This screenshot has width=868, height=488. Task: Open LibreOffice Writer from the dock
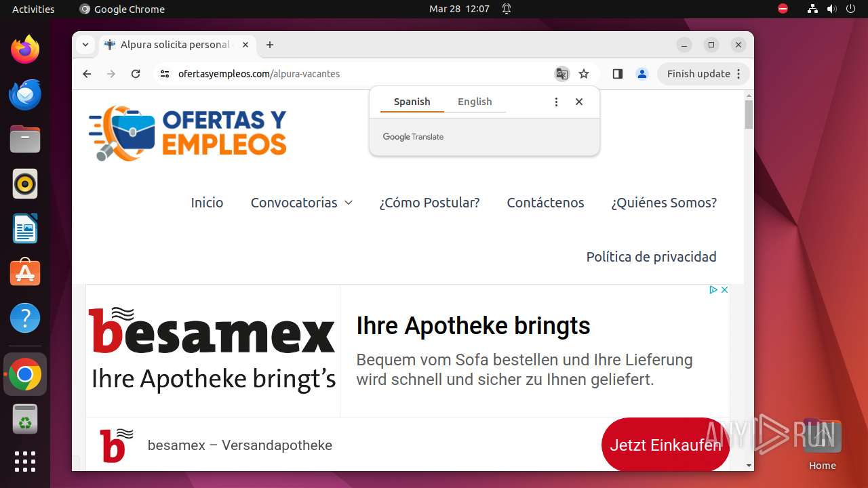tap(25, 228)
